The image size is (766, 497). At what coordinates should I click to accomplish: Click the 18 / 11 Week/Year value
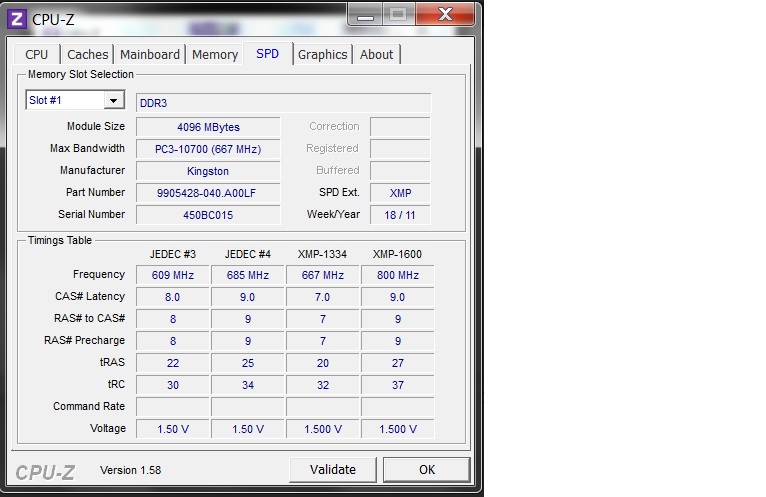(400, 215)
